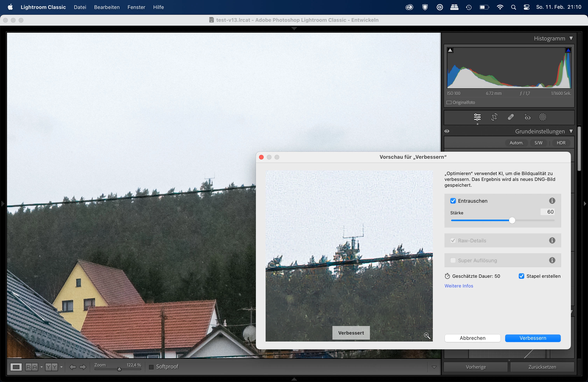
Task: Click info icon next to Super Auflösung
Action: 552,260
